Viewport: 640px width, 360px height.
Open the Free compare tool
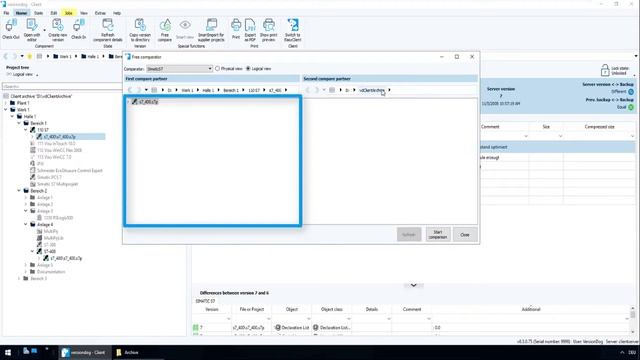click(165, 25)
